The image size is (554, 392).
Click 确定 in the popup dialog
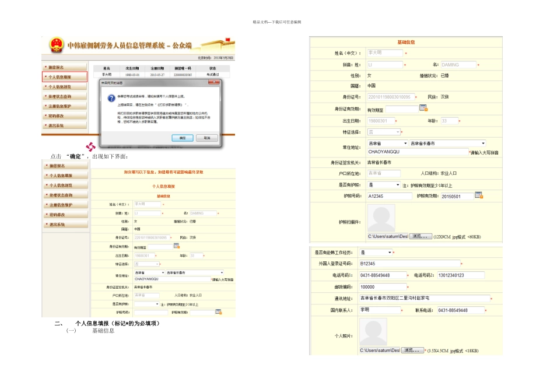click(x=183, y=138)
